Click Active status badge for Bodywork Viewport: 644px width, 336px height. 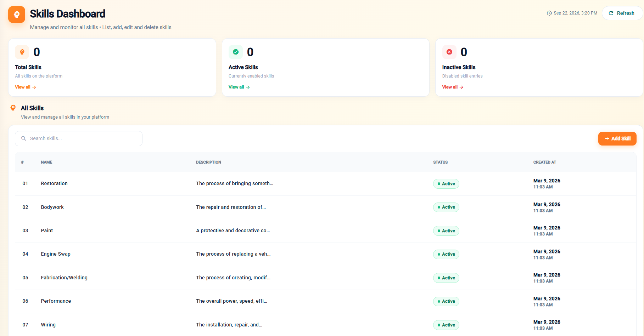(446, 207)
